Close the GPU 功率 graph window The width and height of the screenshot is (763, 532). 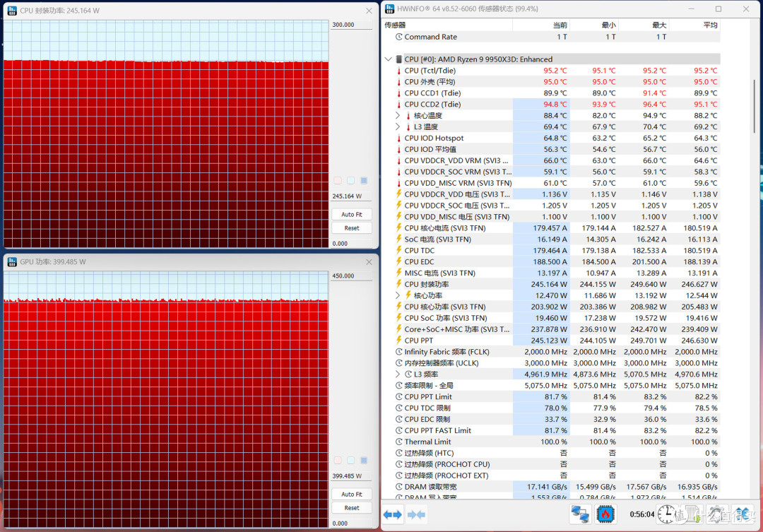coord(369,262)
